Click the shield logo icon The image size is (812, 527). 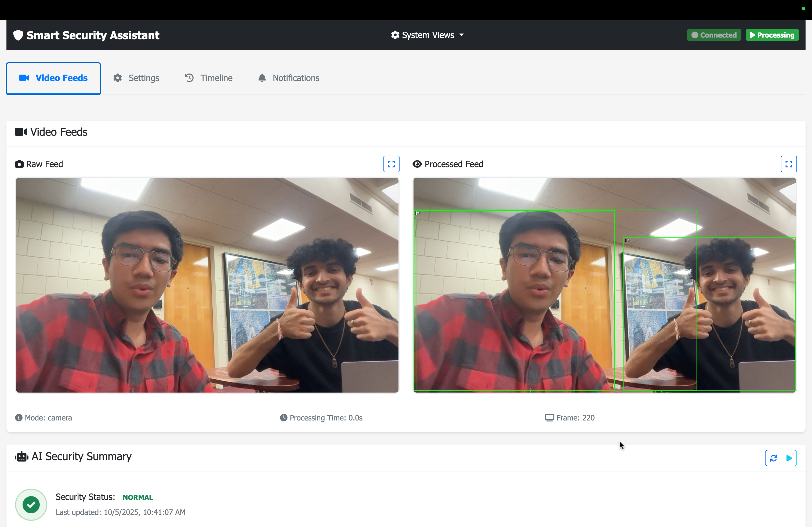(18, 35)
